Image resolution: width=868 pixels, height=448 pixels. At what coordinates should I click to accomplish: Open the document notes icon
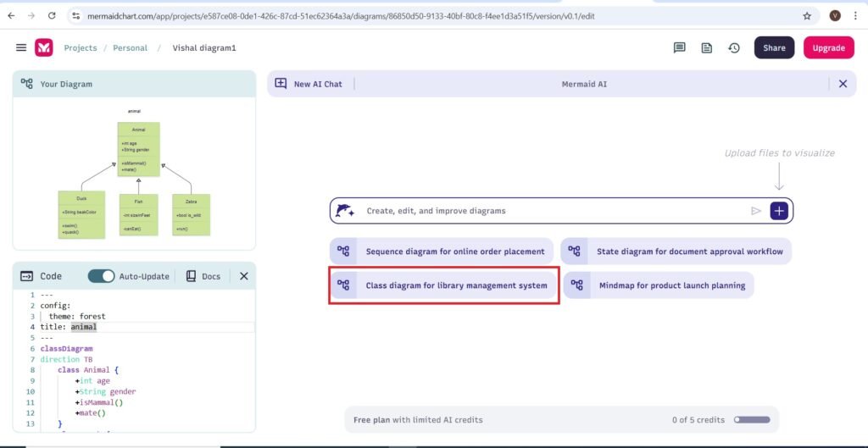click(x=706, y=48)
